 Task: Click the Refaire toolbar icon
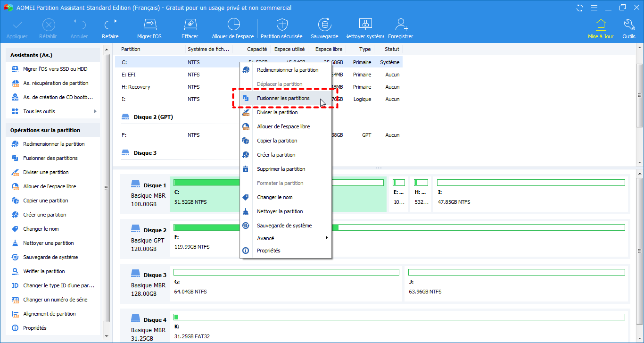[x=110, y=29]
